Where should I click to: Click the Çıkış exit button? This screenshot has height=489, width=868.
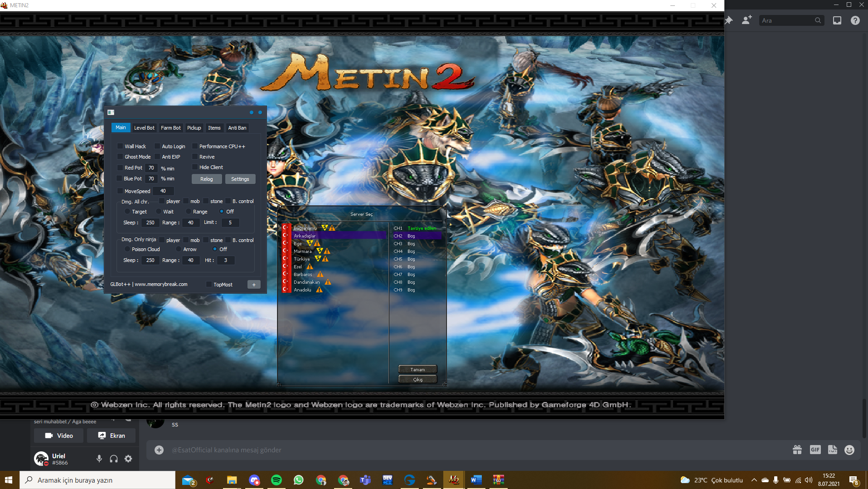pos(418,379)
